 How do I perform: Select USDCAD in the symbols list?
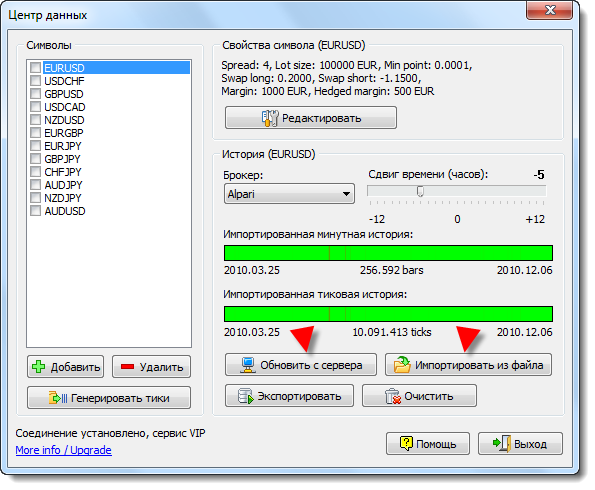click(65, 107)
